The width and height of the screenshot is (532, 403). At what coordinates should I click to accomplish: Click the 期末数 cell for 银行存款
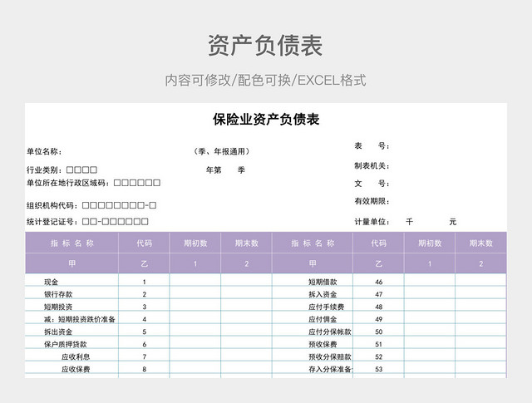(246, 293)
